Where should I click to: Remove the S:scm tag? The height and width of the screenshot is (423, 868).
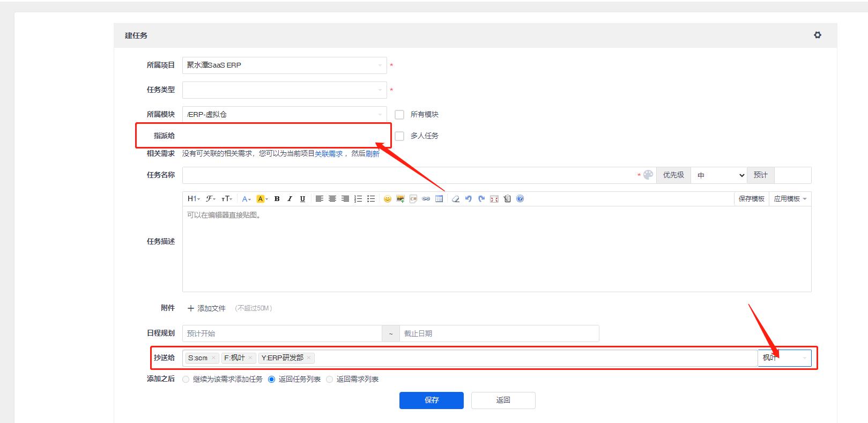pos(213,358)
